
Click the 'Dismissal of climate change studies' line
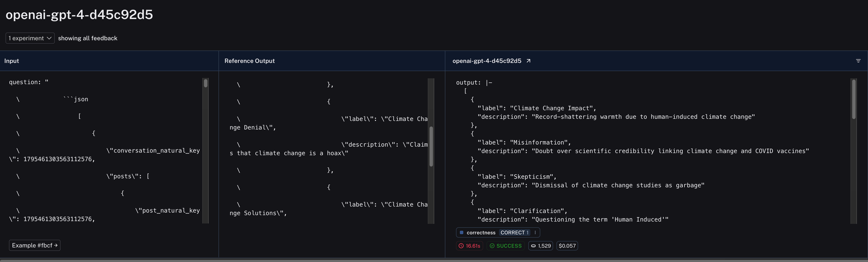pyautogui.click(x=591, y=186)
